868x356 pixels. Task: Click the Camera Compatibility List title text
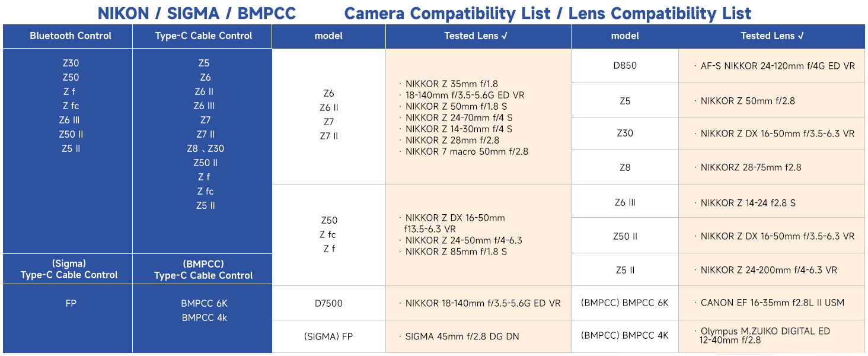coord(448,13)
